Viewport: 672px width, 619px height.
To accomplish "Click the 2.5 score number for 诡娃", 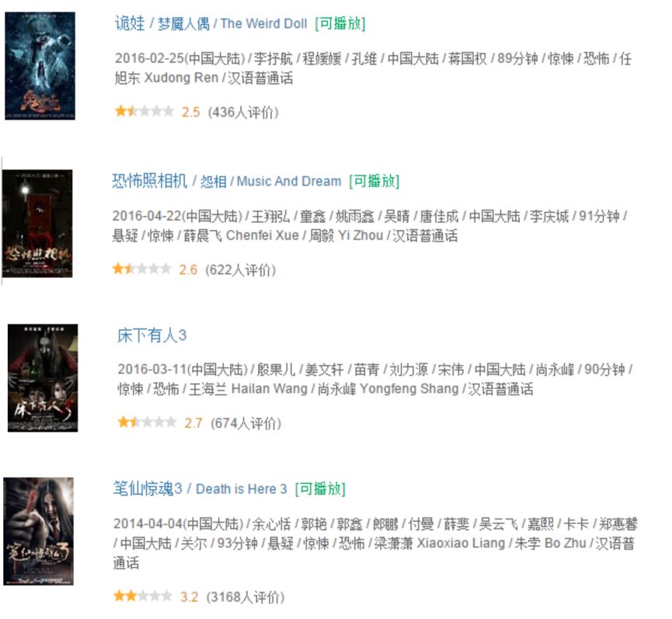I will click(190, 113).
